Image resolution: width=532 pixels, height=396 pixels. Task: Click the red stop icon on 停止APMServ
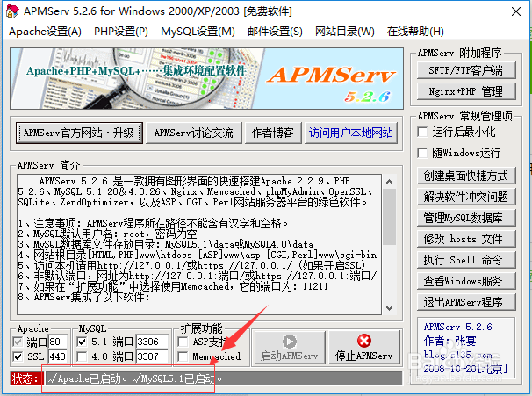(x=364, y=341)
